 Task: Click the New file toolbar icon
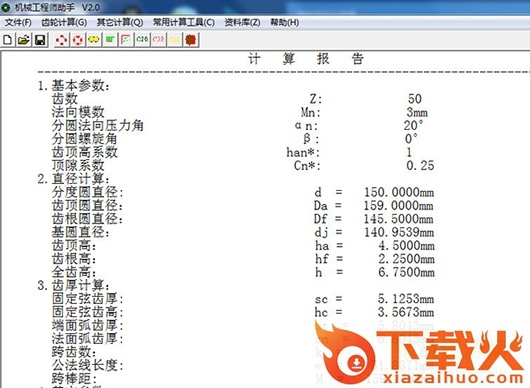click(x=7, y=40)
